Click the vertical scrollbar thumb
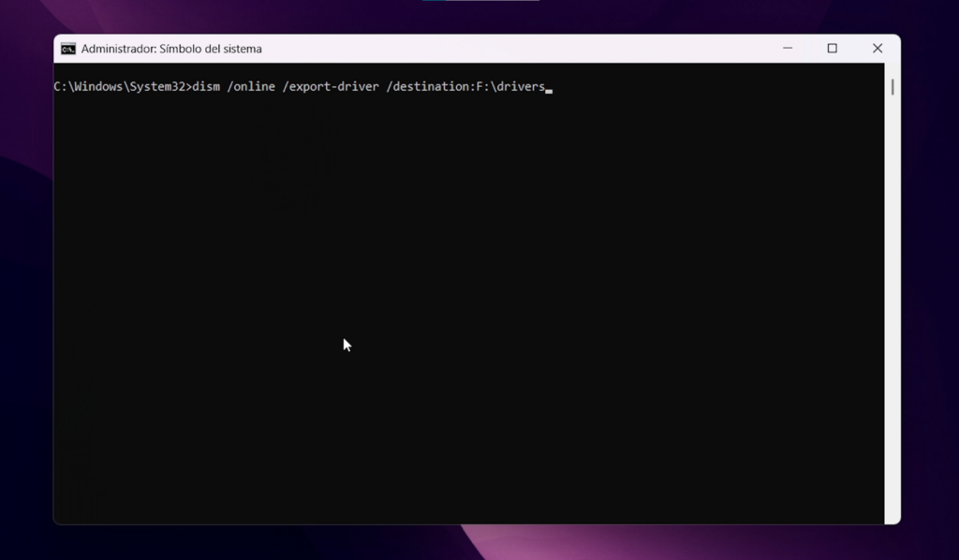Screen dimensions: 959x560 [x=893, y=87]
